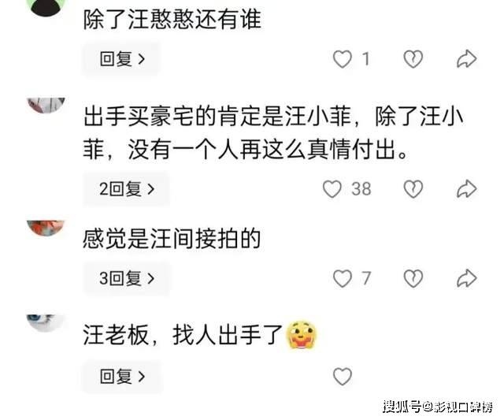Viewport: 504px width, 420px height.
Task: Share the comment about 汪小菲 buying mansion
Action: click(x=467, y=189)
